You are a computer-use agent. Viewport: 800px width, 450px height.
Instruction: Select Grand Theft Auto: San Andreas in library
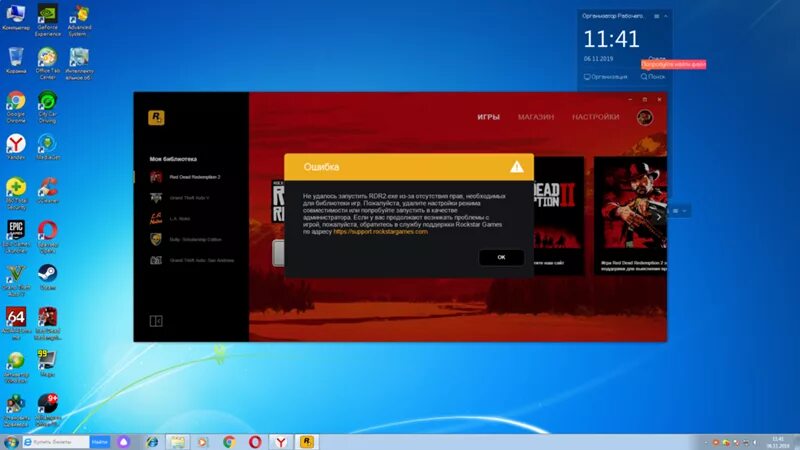[191, 260]
